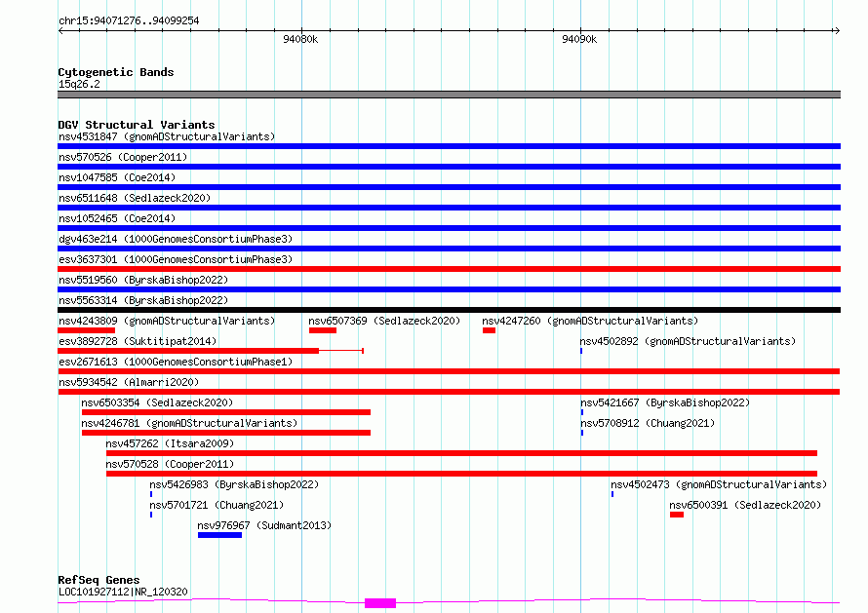Click the red bar under nsv4246781

coord(226,433)
